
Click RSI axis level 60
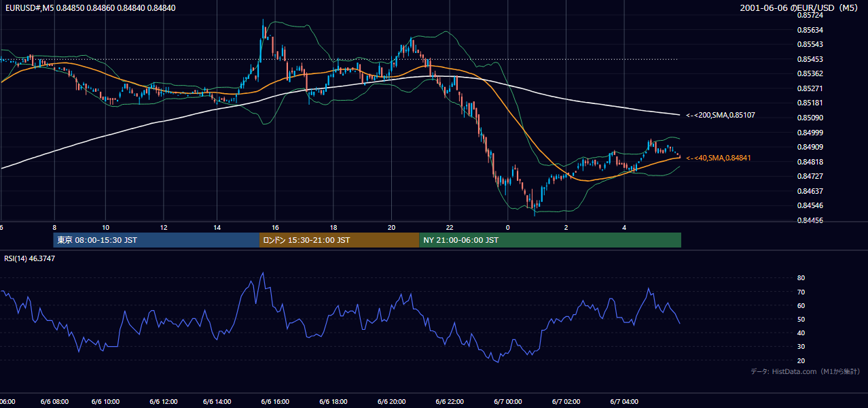[x=801, y=305]
